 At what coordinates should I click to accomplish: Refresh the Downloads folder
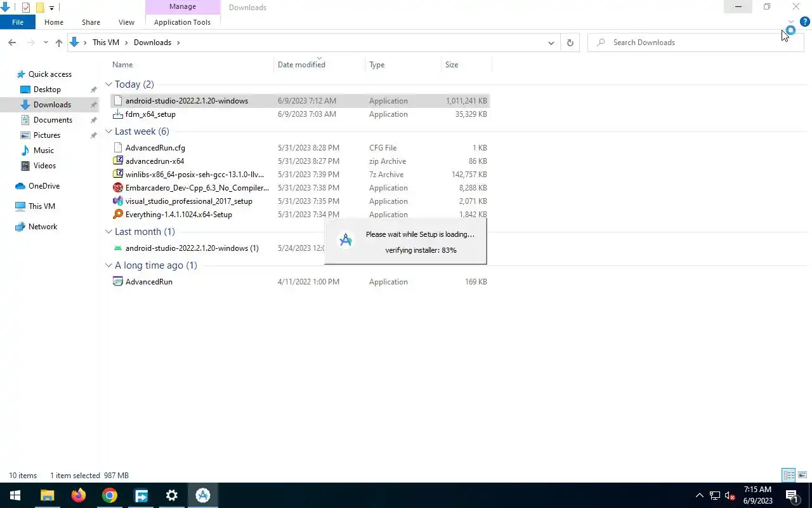570,43
